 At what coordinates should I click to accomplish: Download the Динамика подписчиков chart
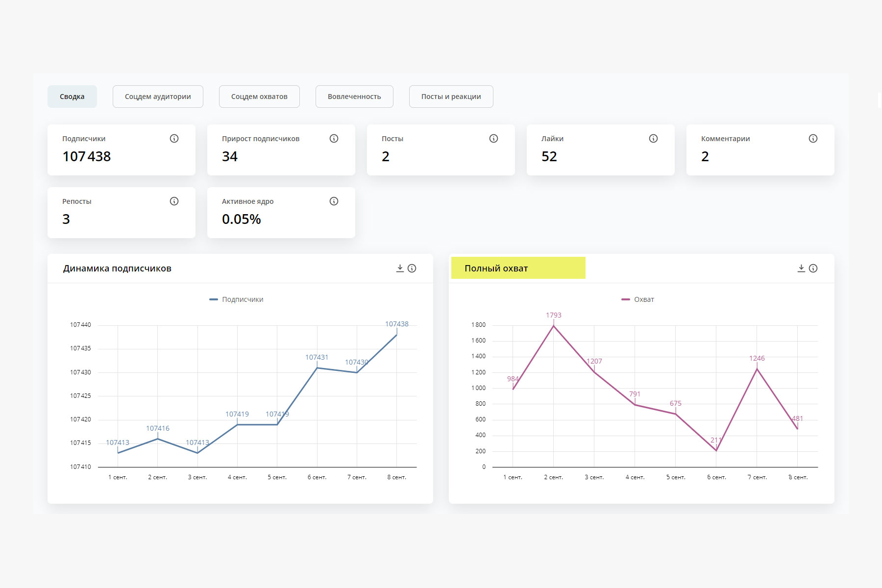click(x=400, y=268)
